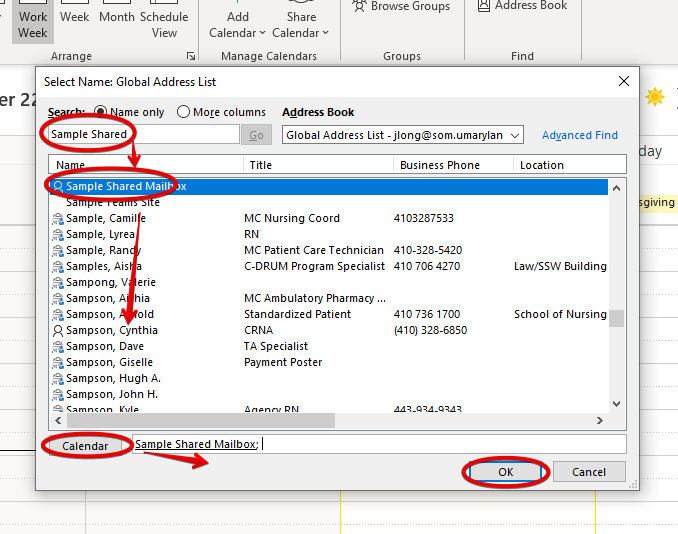Open the Advanced Find link
The height and width of the screenshot is (534, 678).
[580, 135]
